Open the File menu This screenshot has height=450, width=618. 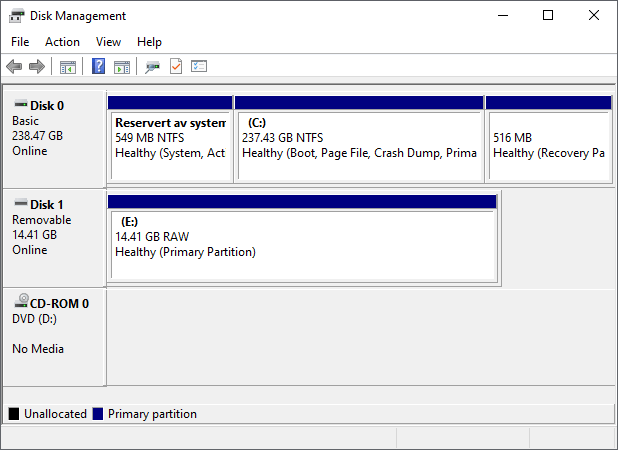[20, 42]
